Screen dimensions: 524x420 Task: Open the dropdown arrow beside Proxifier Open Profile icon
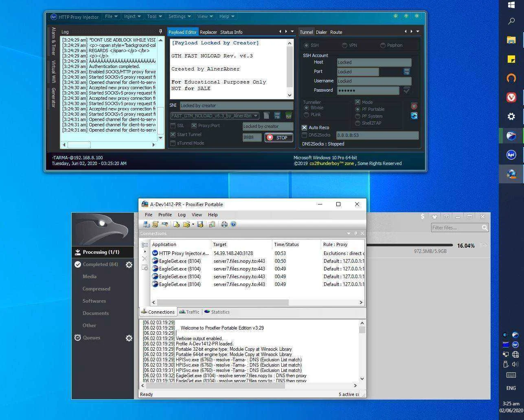click(x=193, y=224)
